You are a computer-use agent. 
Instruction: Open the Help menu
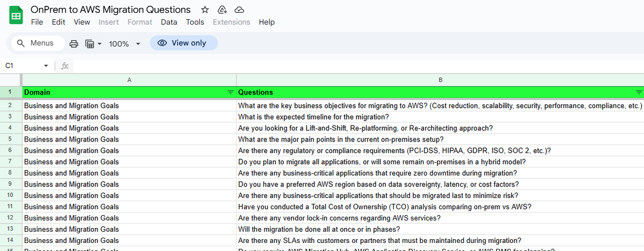[267, 22]
